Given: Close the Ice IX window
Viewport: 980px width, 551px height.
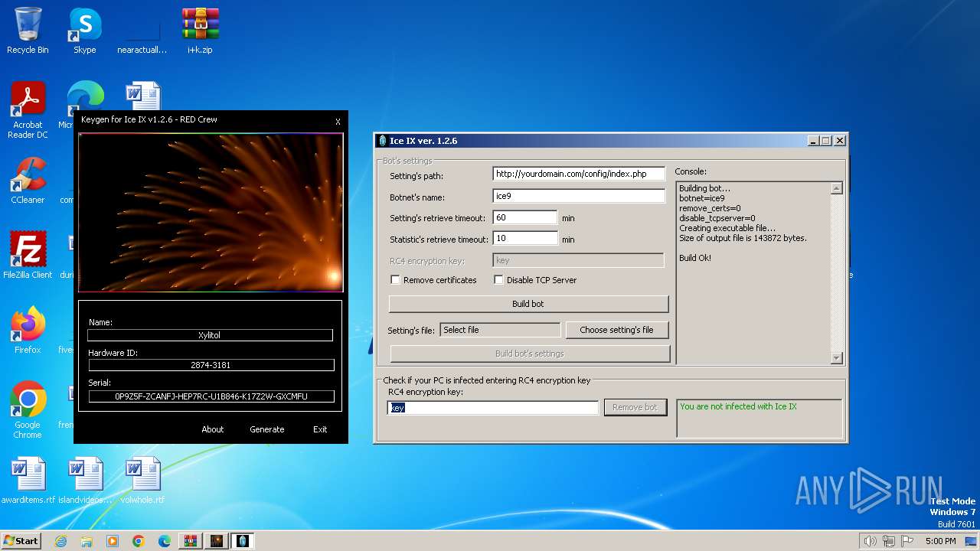Looking at the screenshot, I should tap(840, 141).
